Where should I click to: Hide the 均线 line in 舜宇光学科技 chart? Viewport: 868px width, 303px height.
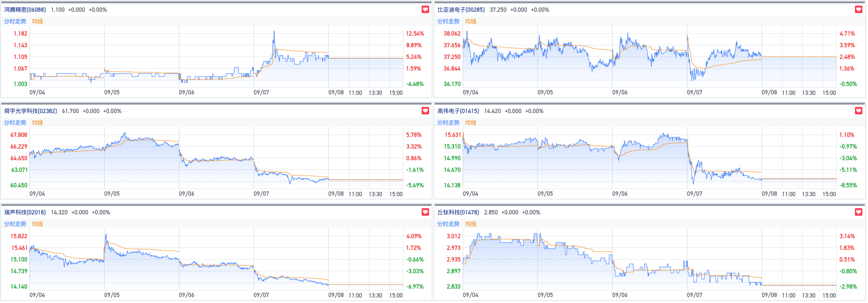pos(37,123)
